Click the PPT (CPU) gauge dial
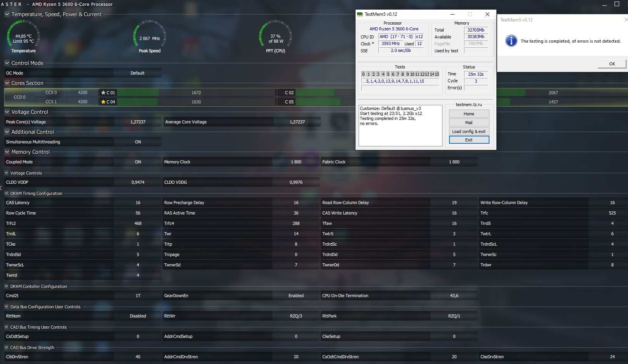 tap(276, 36)
